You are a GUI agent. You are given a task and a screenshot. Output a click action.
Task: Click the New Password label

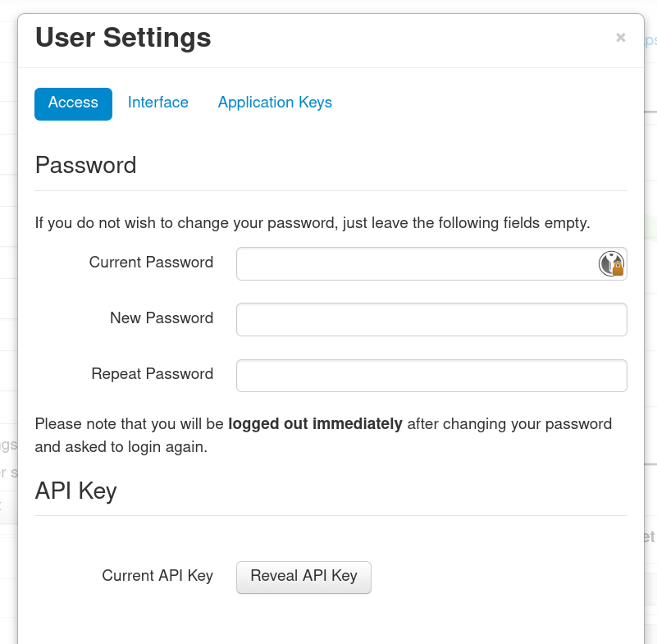click(x=161, y=318)
